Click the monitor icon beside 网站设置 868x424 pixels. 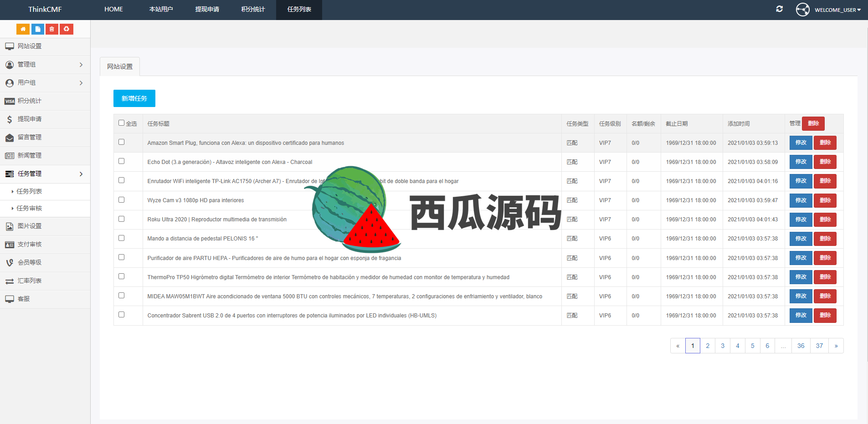pos(10,46)
